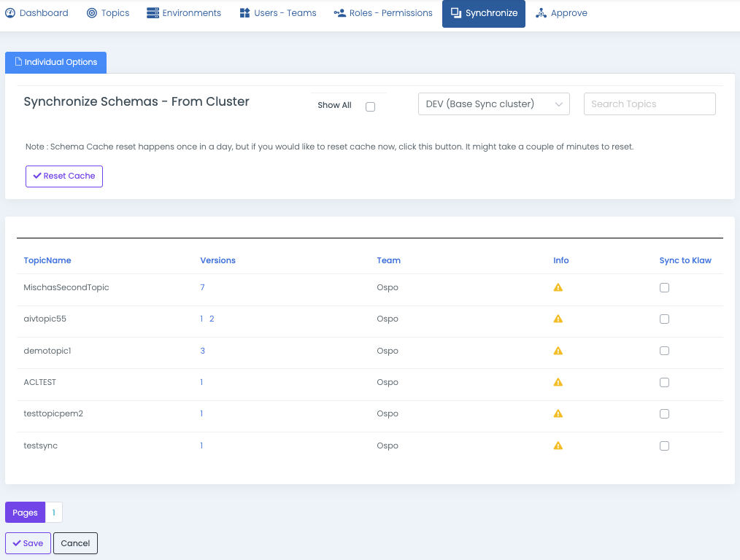Open the Dashboard navigation item
740x560 pixels.
coord(36,13)
